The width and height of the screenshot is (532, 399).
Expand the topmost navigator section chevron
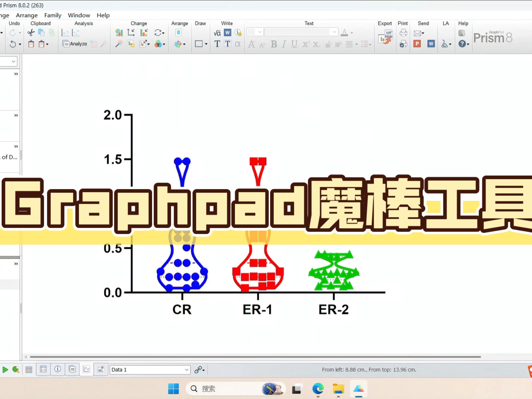pos(16,74)
